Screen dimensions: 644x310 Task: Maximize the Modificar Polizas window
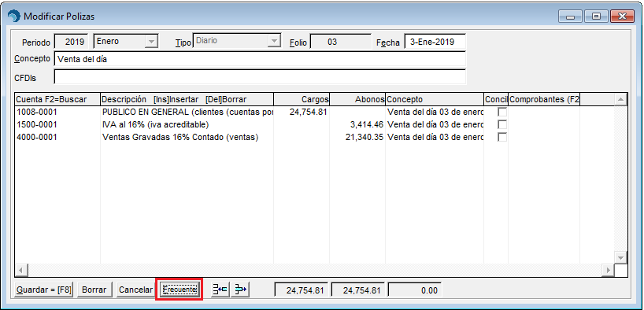pyautogui.click(x=596, y=16)
